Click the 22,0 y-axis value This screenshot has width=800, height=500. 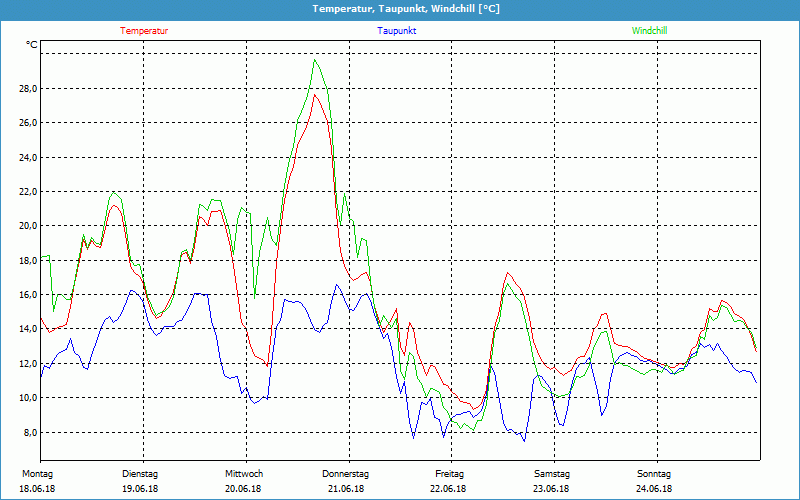point(29,192)
